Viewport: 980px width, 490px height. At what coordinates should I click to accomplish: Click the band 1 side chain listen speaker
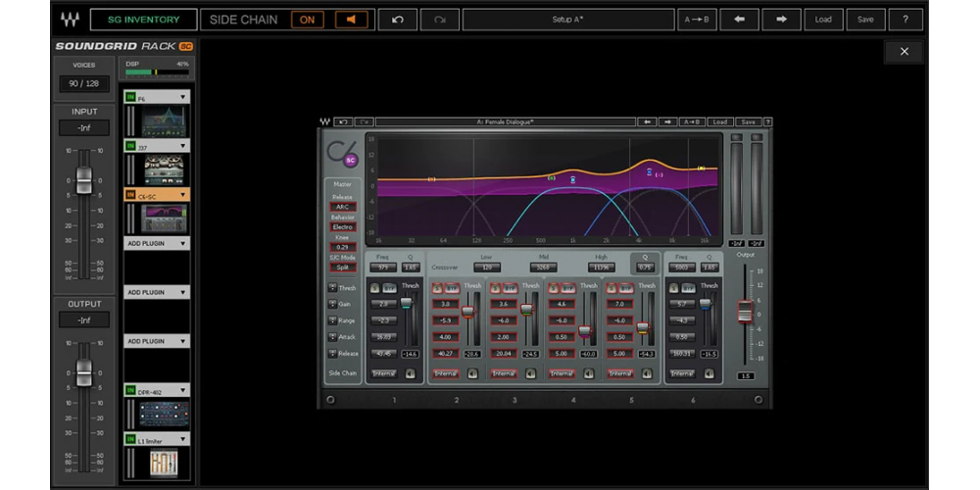tap(410, 373)
